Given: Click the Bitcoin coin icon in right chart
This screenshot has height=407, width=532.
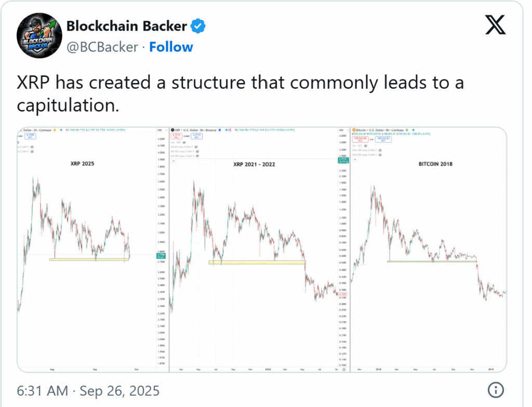Looking at the screenshot, I should pyautogui.click(x=354, y=130).
